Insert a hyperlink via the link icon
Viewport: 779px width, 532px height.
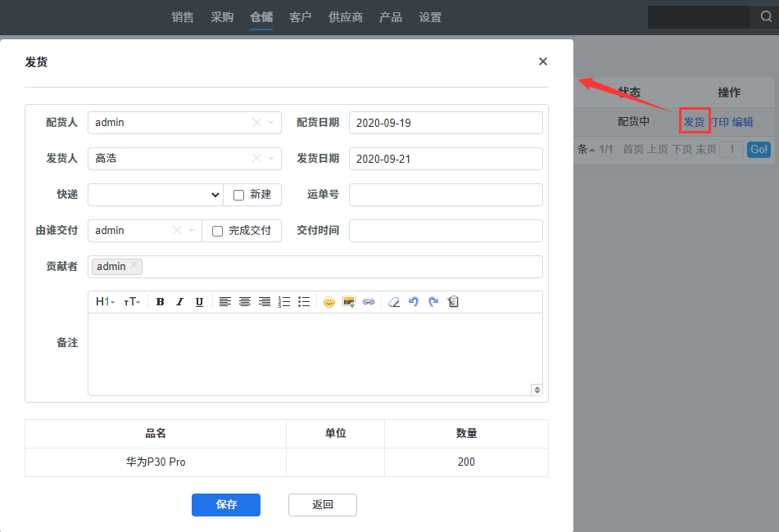tap(369, 302)
